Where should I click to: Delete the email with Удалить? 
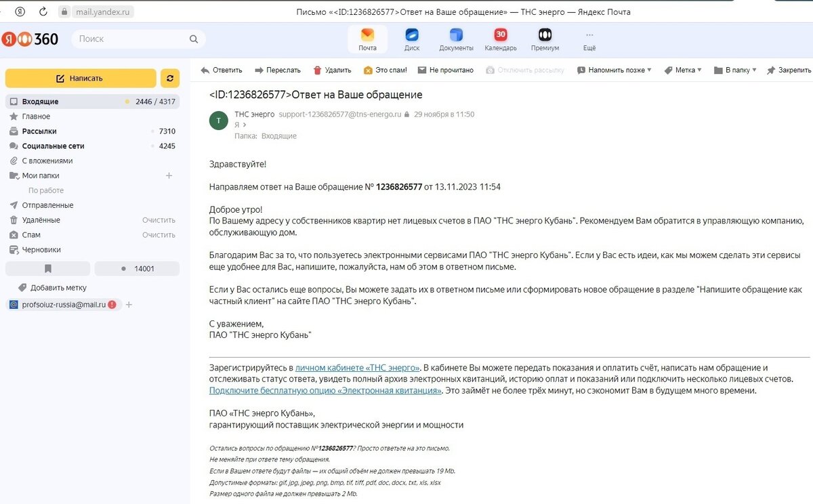pos(332,70)
